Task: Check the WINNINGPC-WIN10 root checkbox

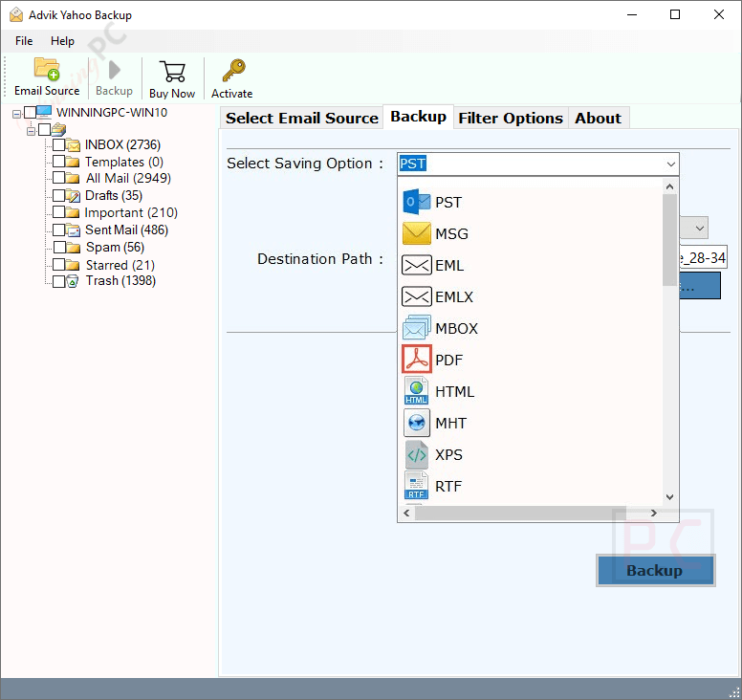Action: tap(30, 112)
